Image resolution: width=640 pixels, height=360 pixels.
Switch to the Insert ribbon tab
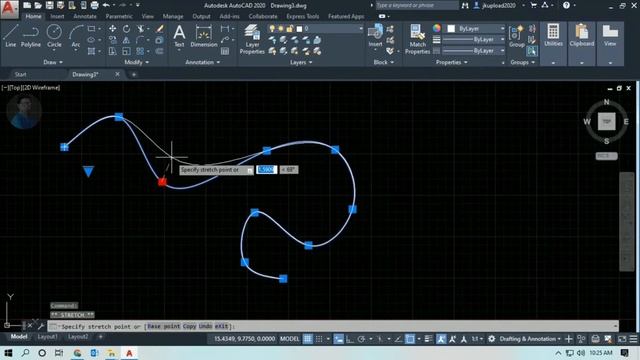point(57,16)
